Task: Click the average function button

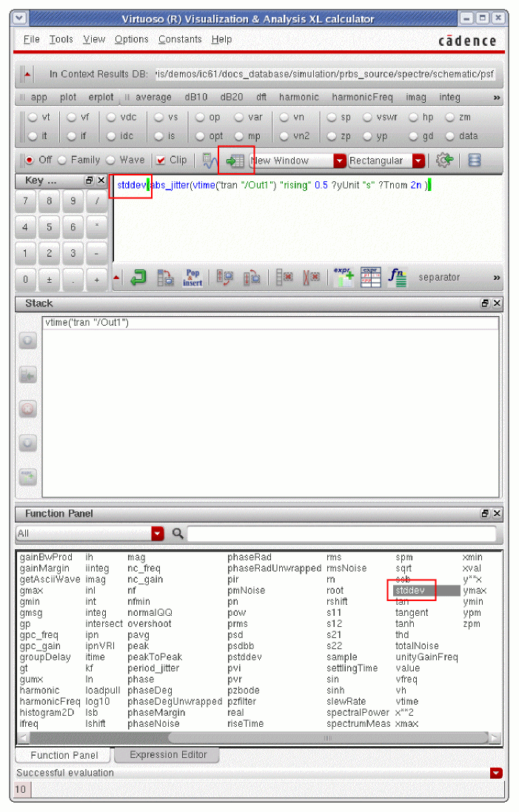Action: point(153,98)
